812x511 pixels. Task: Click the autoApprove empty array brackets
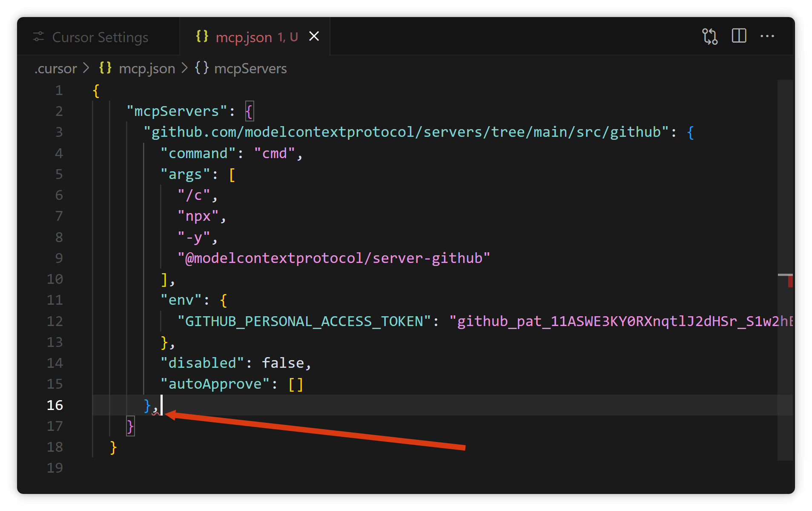[296, 384]
